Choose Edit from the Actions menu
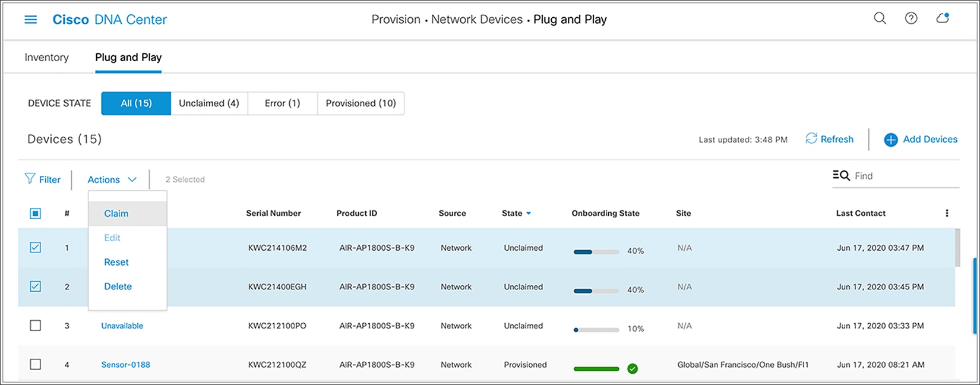The width and height of the screenshot is (980, 385). [112, 238]
